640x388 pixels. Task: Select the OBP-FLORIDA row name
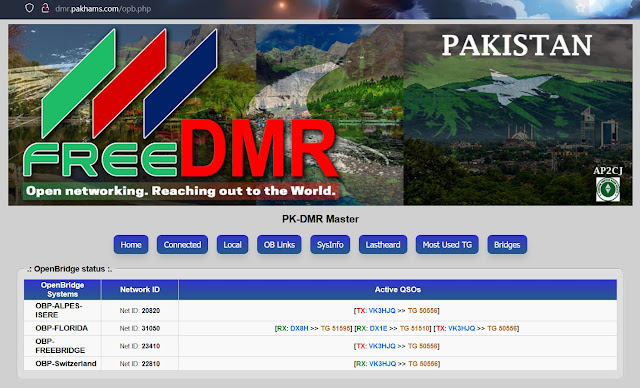(x=62, y=328)
